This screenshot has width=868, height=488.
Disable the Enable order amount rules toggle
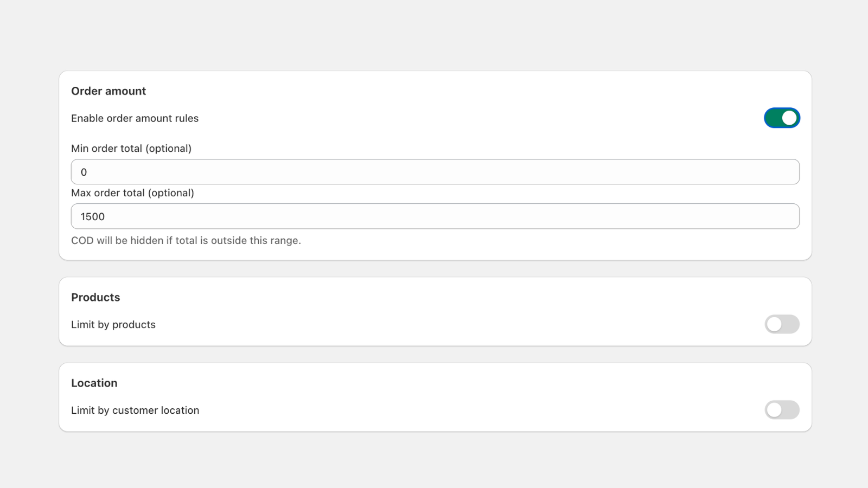click(782, 118)
